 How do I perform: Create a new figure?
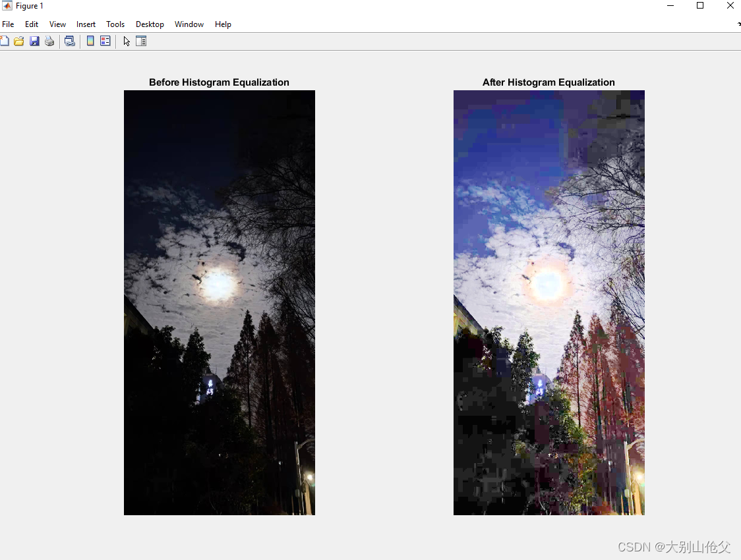point(5,41)
